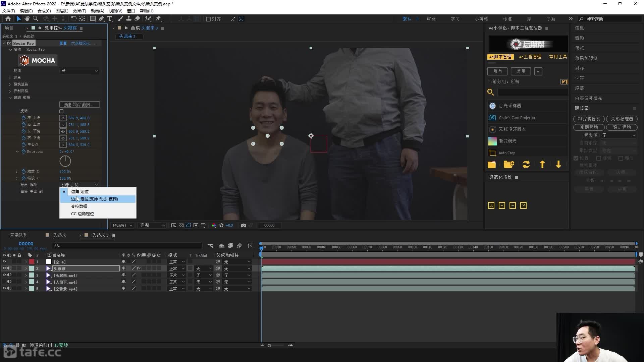Image resolution: width=644 pixels, height=362 pixels.
Task: Hide layer 1 空 4 eye toggle
Action: [x=4, y=262]
